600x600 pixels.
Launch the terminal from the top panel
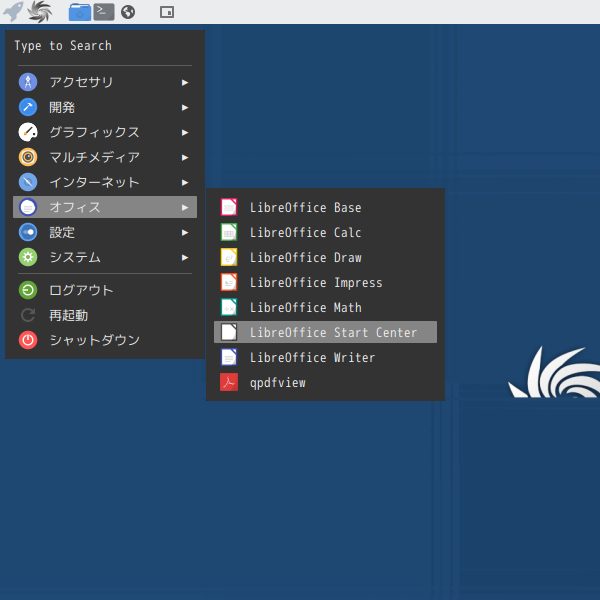coord(104,12)
